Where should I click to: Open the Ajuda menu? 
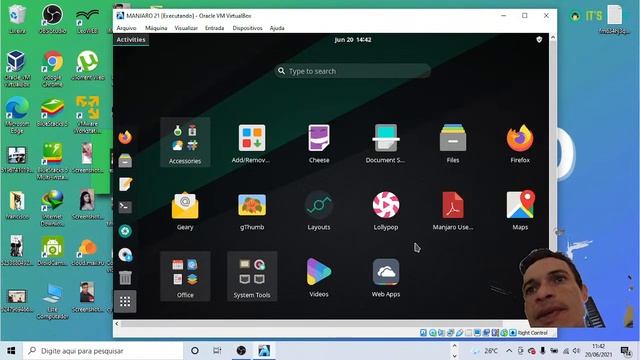click(x=277, y=28)
